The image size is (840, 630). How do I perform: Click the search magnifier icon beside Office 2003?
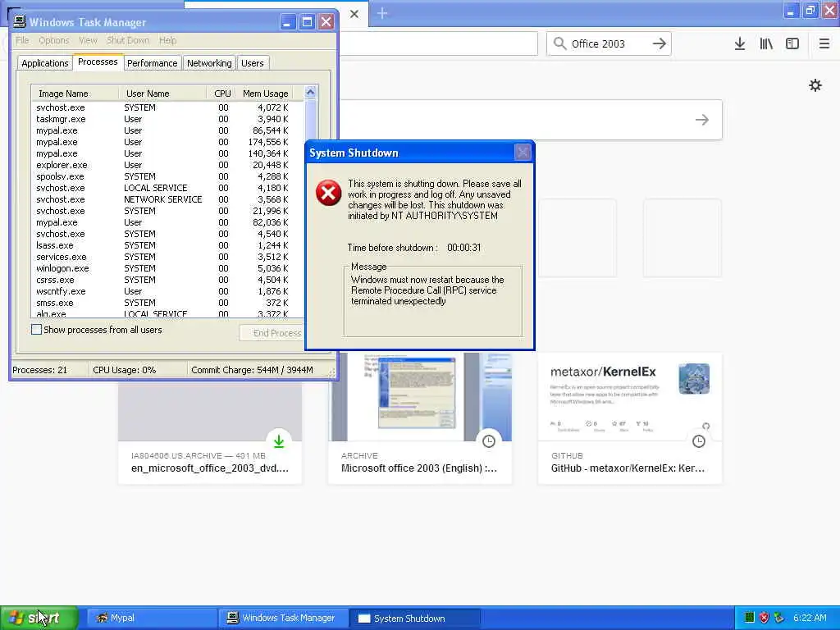click(x=559, y=44)
